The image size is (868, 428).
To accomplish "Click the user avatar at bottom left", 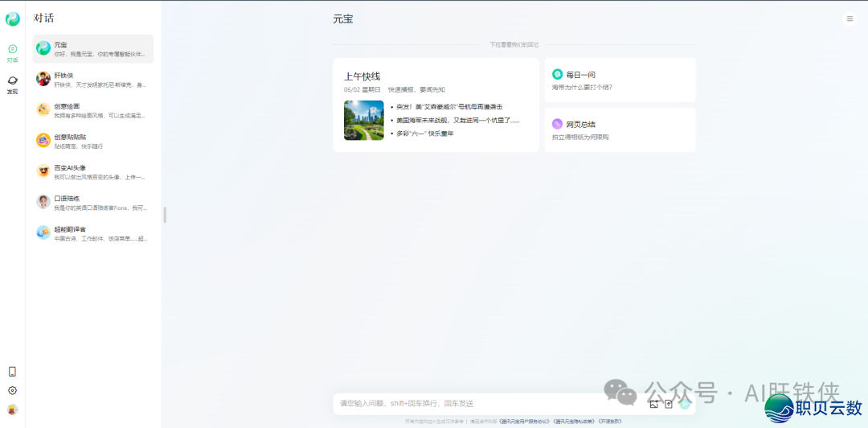I will pos(12,409).
